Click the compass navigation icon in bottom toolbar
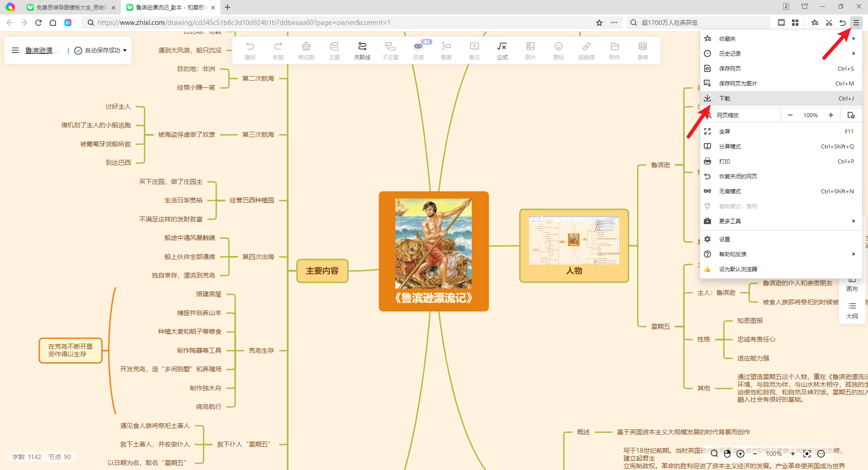Viewport: 868px width, 470px height. coord(740,453)
